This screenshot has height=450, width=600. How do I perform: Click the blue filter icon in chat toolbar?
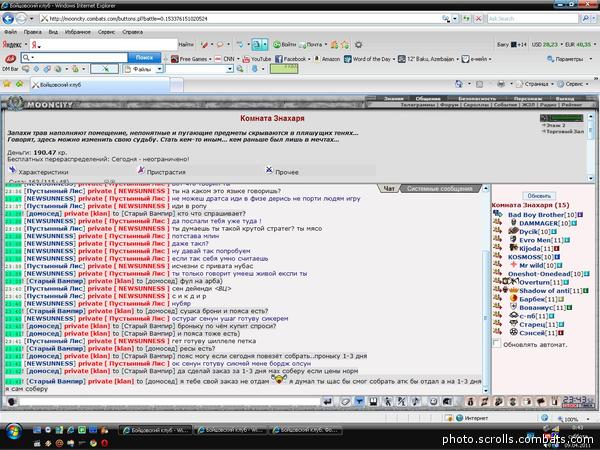tap(359, 401)
